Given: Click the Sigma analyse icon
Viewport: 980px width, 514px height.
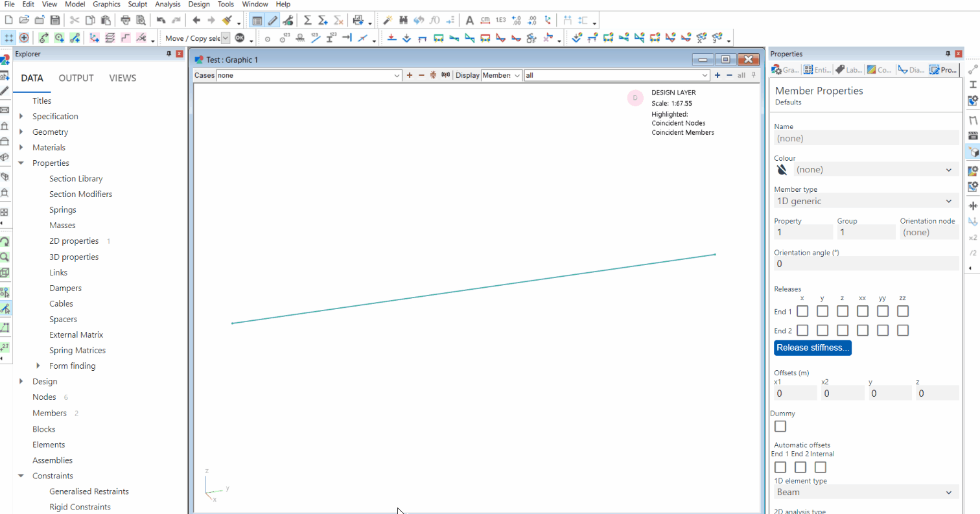Looking at the screenshot, I should tap(307, 20).
